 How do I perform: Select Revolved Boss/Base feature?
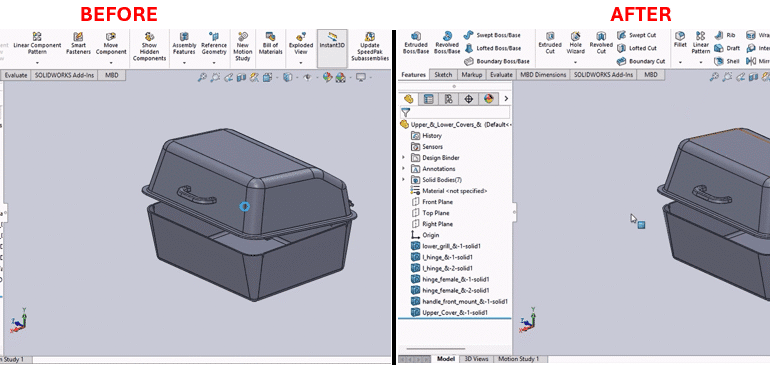(x=447, y=43)
